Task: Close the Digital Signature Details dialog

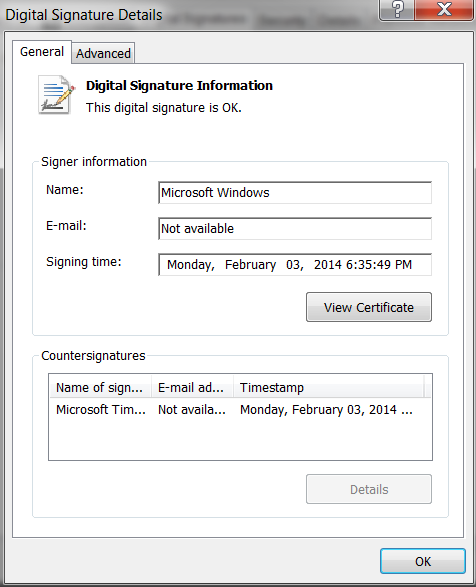Action: 444,9
